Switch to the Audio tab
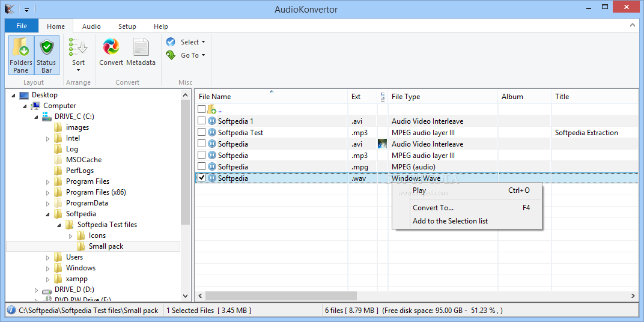This screenshot has width=644, height=322. pos(91,26)
